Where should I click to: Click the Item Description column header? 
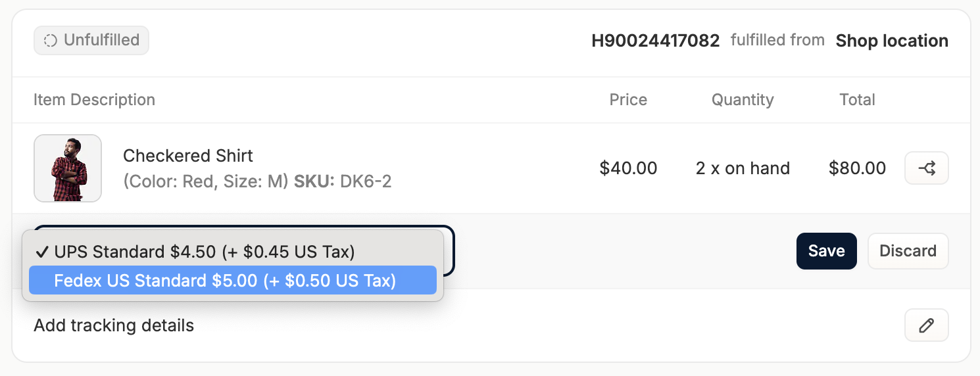[x=95, y=100]
